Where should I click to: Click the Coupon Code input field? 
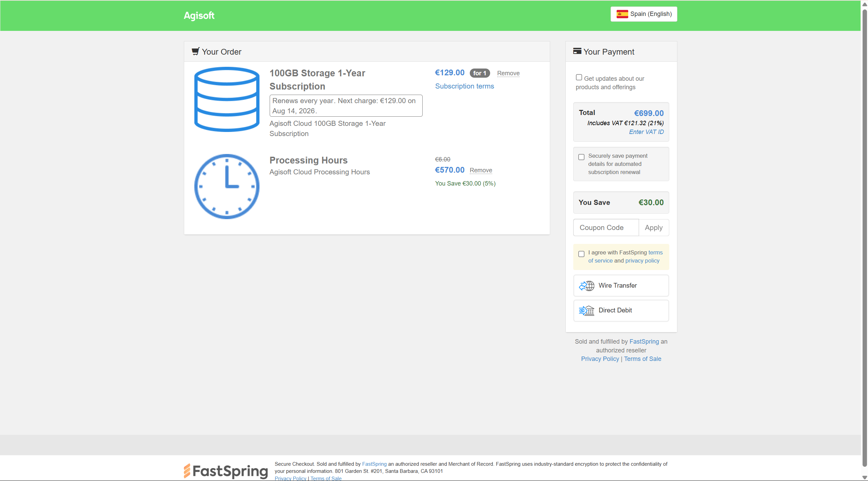pyautogui.click(x=605, y=228)
